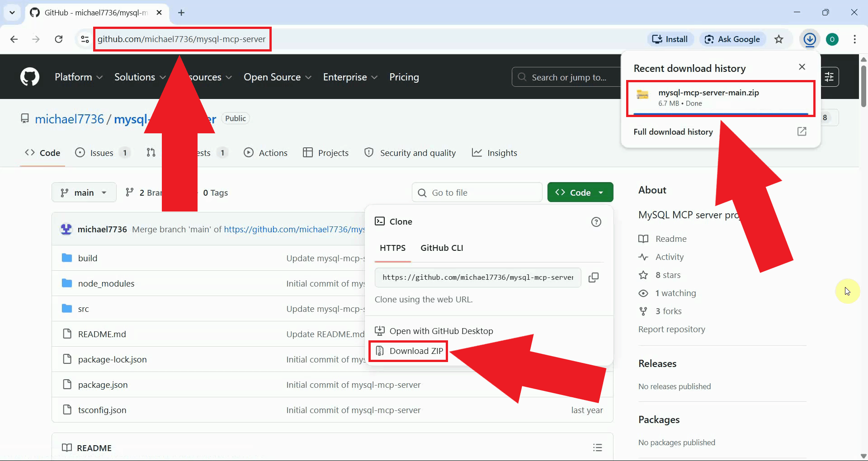The width and height of the screenshot is (868, 461).
Task: Open Chrome downloads icon in toolbar
Action: point(810,39)
